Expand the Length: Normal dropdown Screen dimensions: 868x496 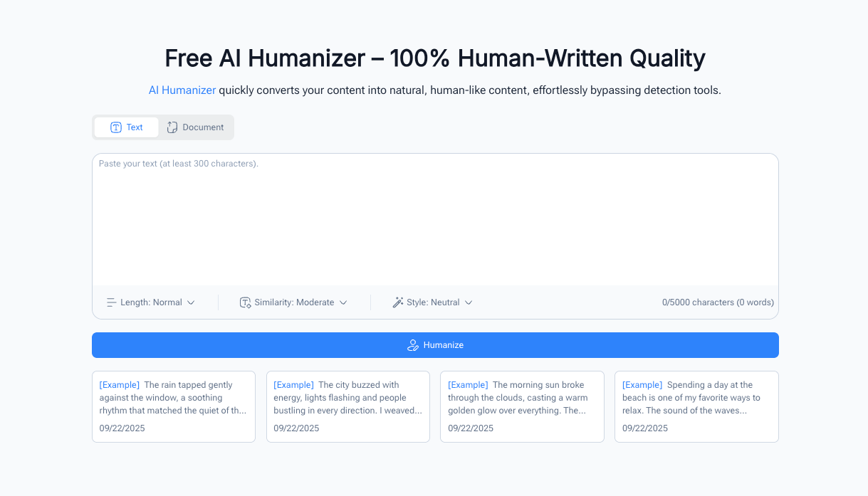click(x=151, y=302)
